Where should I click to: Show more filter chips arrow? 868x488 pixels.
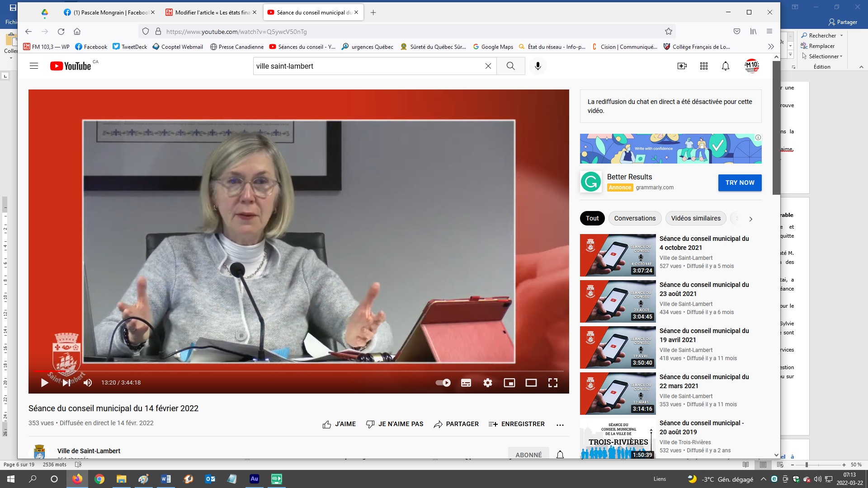point(750,219)
